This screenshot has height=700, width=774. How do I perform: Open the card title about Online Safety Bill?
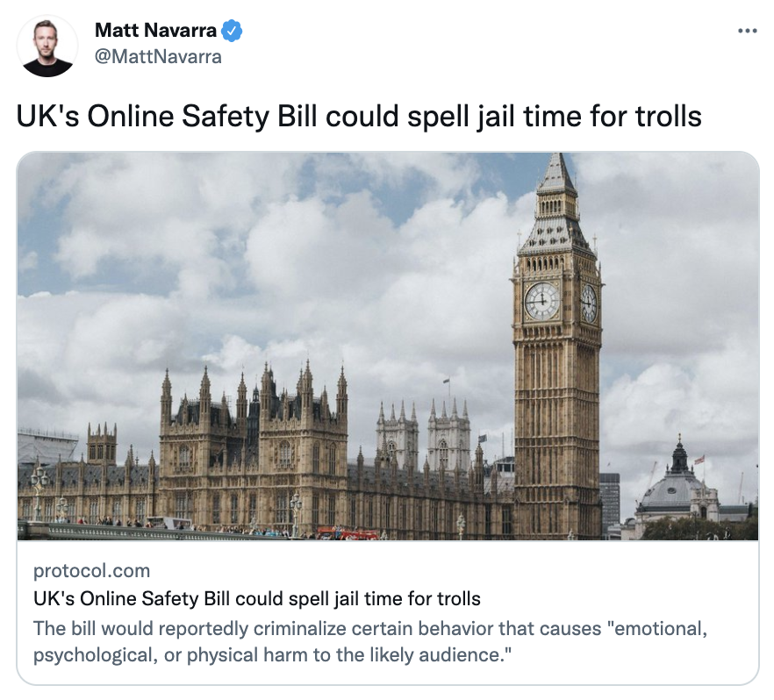coord(256,598)
